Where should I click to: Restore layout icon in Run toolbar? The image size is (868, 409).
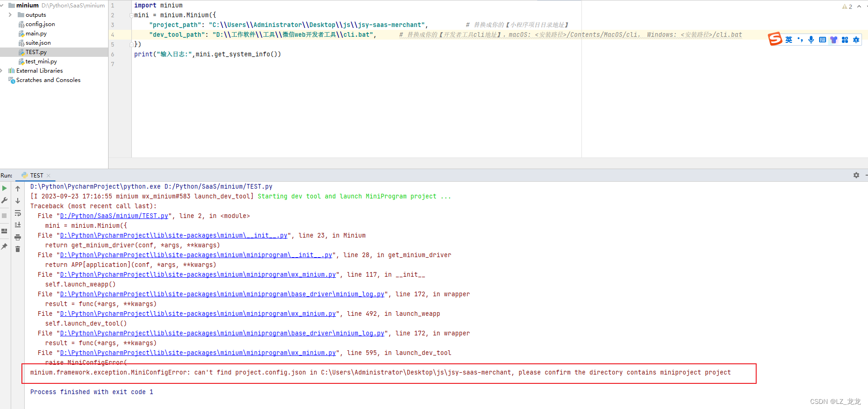click(5, 231)
